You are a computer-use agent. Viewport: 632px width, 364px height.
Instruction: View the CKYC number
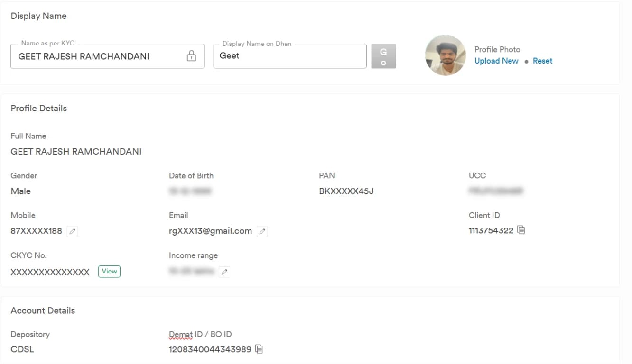(x=109, y=272)
